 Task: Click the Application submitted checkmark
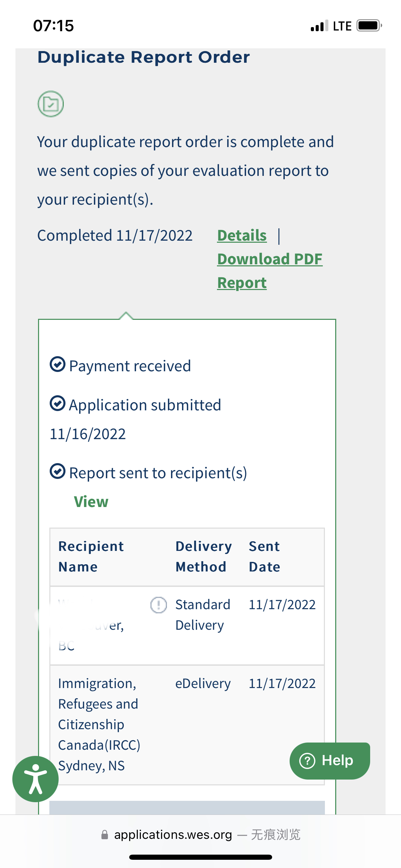point(58,403)
